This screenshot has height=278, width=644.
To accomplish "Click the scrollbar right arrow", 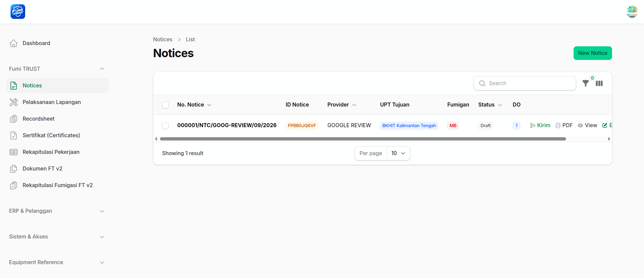I will [609, 139].
